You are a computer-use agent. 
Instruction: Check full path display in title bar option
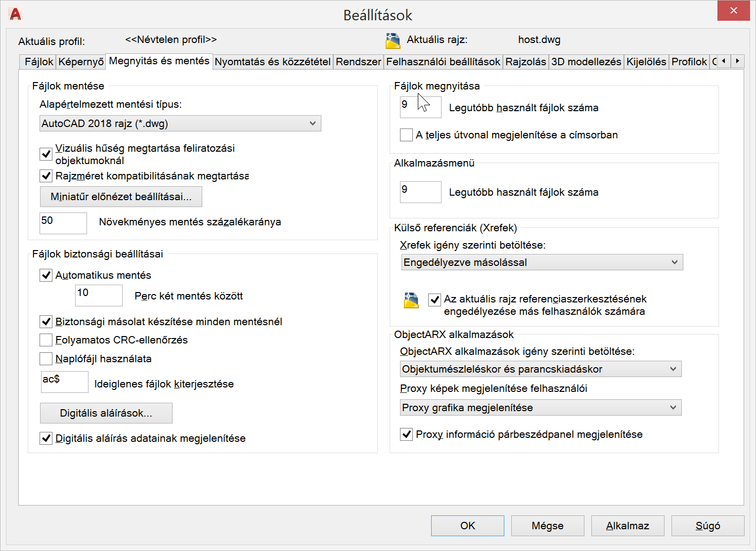(406, 135)
